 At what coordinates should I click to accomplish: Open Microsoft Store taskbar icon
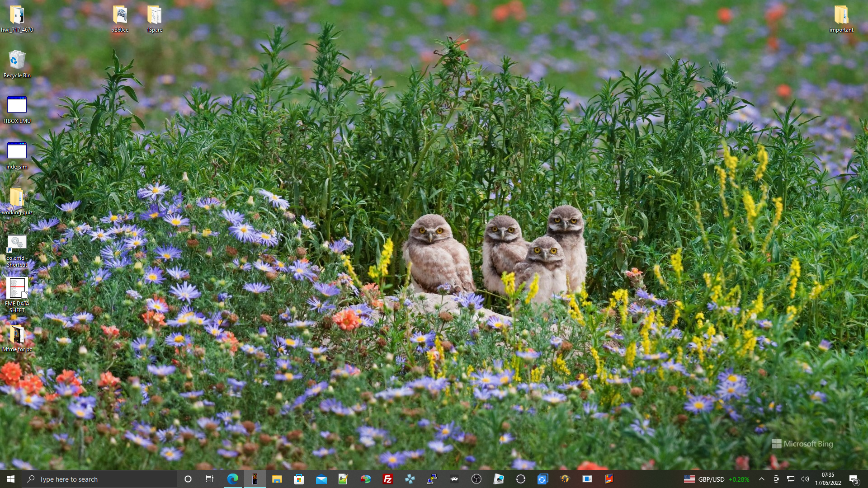tap(299, 479)
